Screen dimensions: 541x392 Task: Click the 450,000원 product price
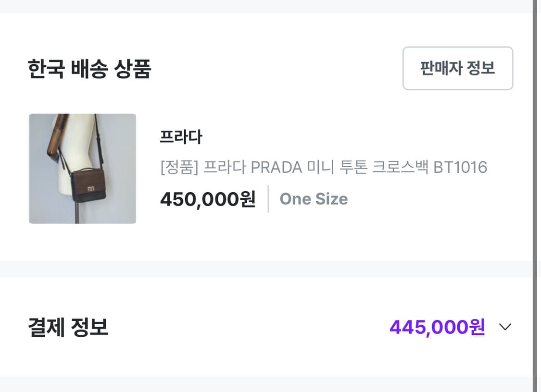click(208, 198)
